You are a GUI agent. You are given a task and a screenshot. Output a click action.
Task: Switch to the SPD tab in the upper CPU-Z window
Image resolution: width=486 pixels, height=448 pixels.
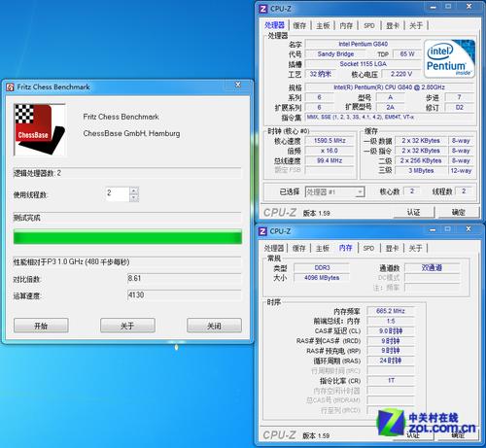[x=369, y=25]
